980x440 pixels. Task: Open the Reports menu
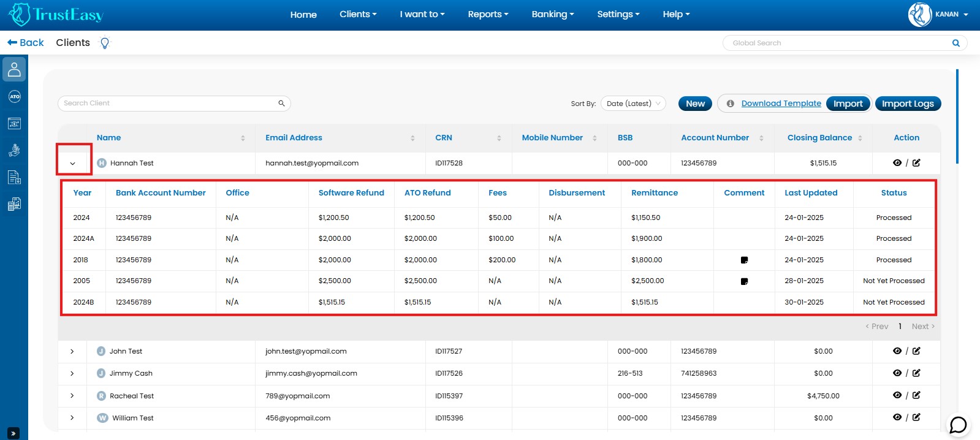488,14
